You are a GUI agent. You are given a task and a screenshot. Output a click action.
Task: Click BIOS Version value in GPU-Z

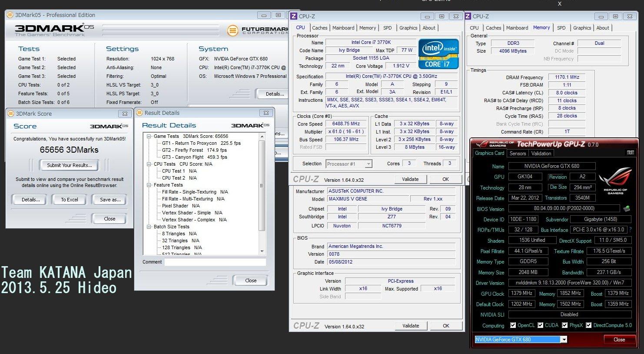click(x=564, y=209)
